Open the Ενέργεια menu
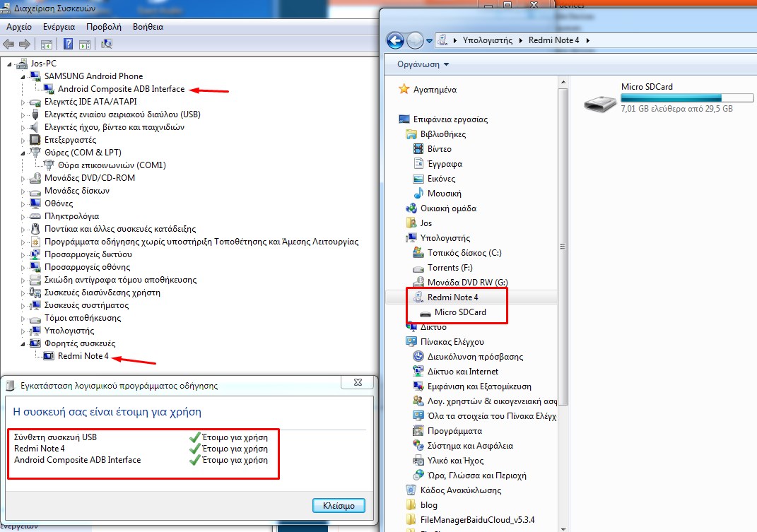Image resolution: width=757 pixels, height=532 pixels. [x=59, y=27]
